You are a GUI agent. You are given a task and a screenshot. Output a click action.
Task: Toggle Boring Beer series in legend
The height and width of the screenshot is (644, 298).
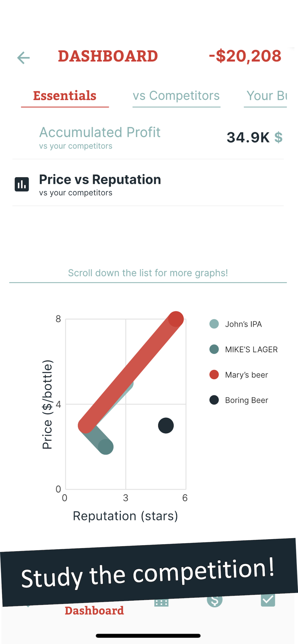(214, 400)
